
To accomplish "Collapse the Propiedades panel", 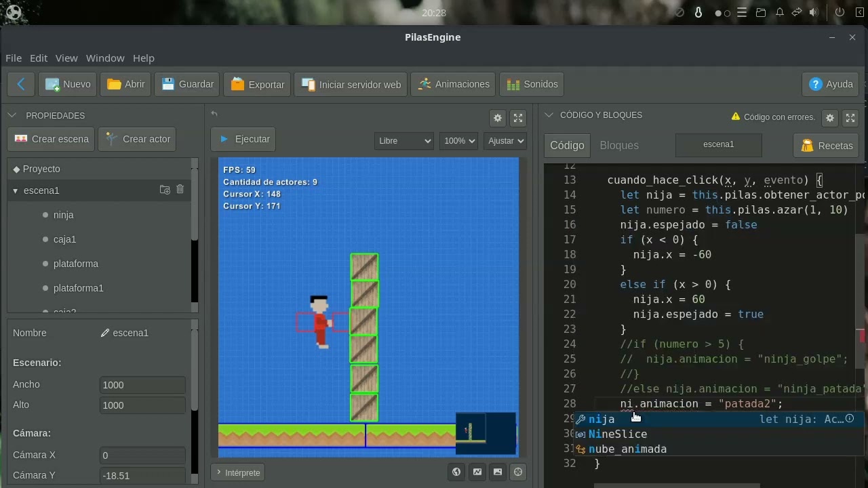I will pyautogui.click(x=12, y=116).
